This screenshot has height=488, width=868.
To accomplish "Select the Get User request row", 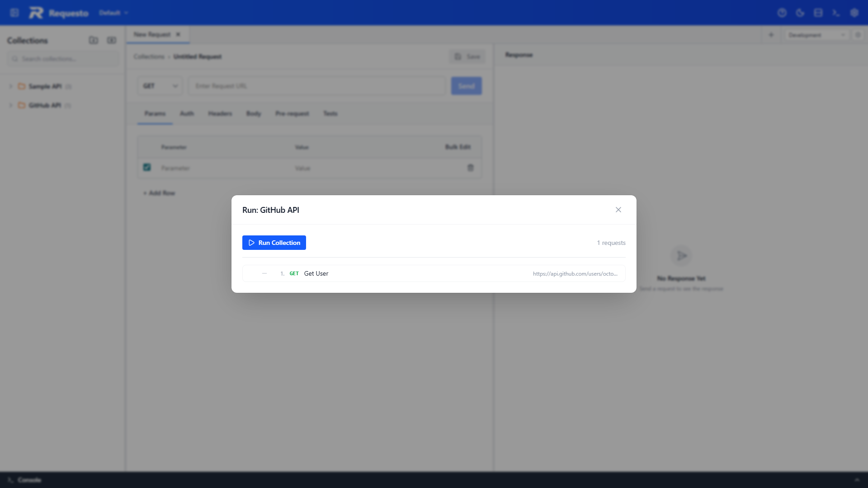I will pos(434,273).
